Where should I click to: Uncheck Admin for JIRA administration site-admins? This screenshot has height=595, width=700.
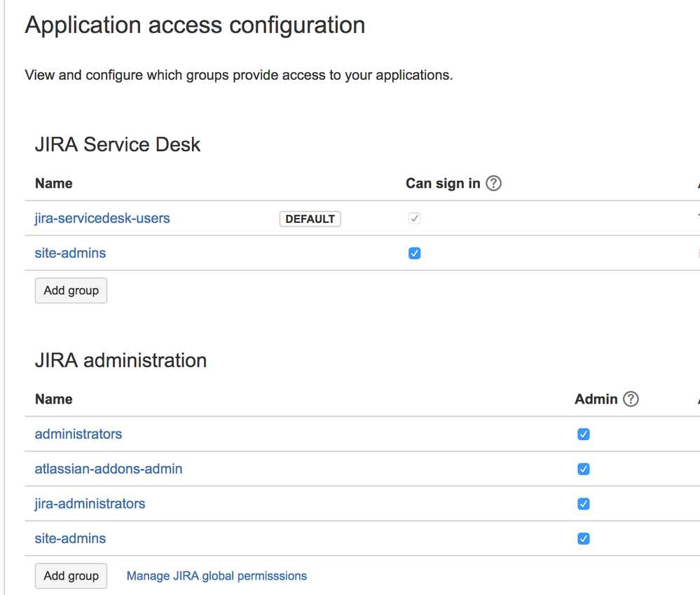click(584, 538)
